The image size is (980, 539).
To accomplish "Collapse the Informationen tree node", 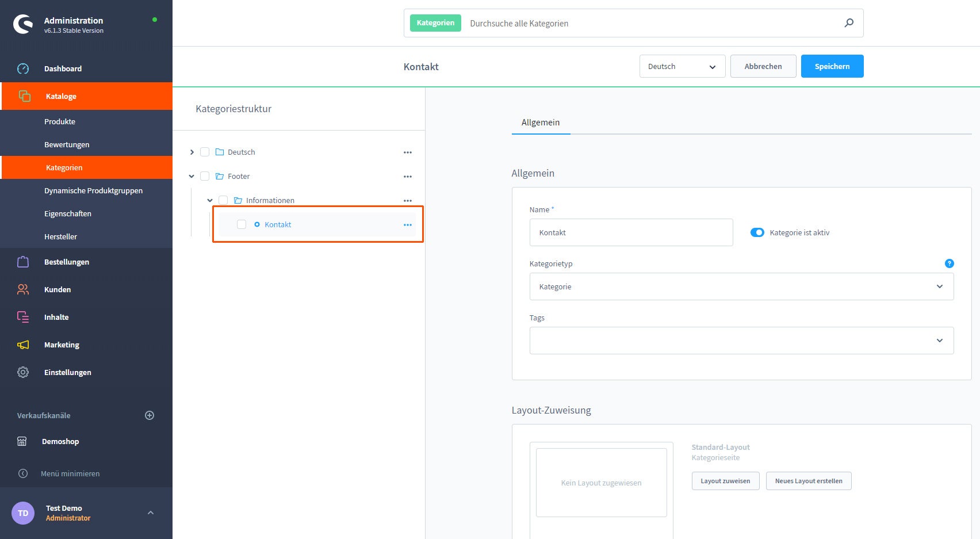I will click(x=210, y=200).
